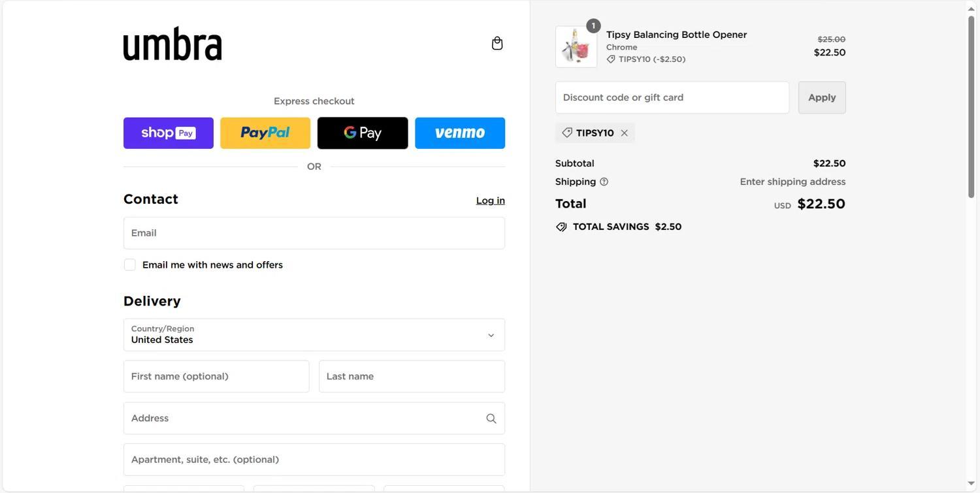The height and width of the screenshot is (493, 980).
Task: Click the Last name field
Action: pyautogui.click(x=412, y=376)
